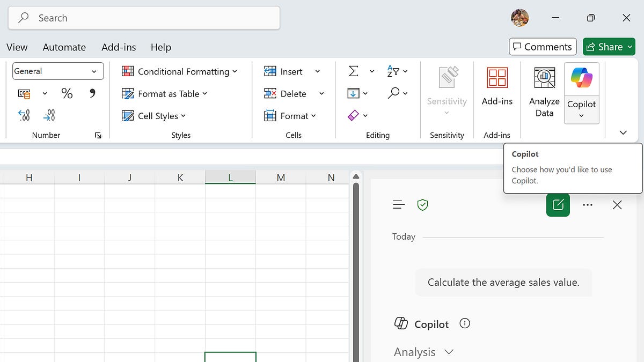The width and height of the screenshot is (644, 362).
Task: Open the Add-ins tab
Action: [119, 47]
